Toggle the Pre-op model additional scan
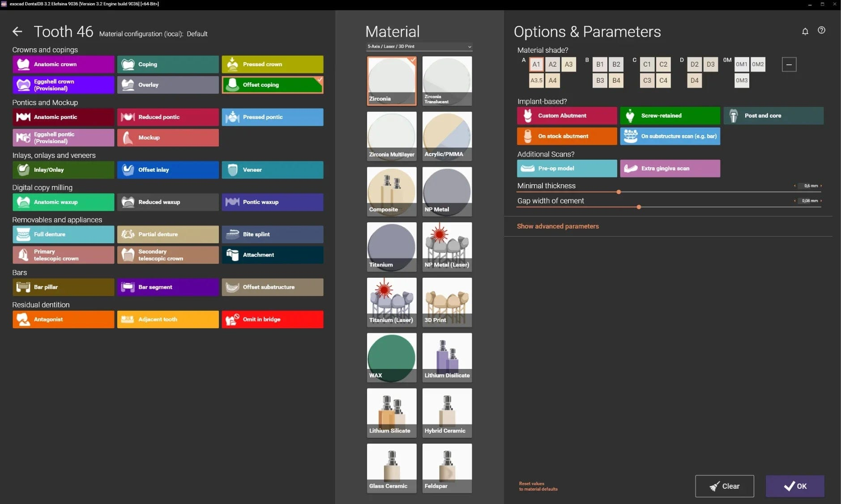 [x=567, y=169]
